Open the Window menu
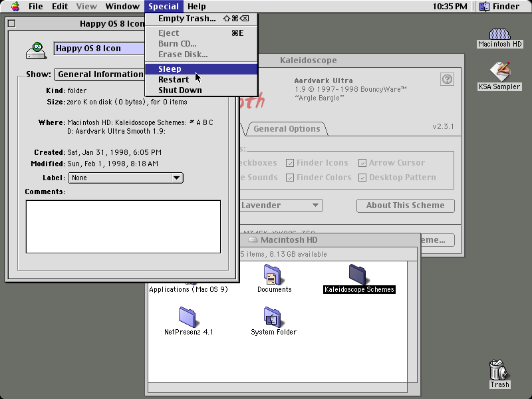The image size is (532, 399). [x=122, y=7]
